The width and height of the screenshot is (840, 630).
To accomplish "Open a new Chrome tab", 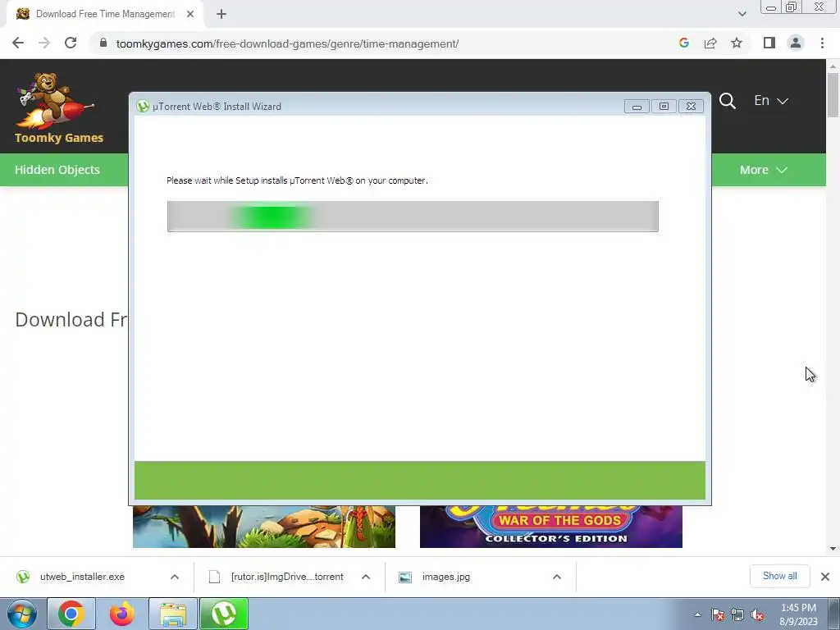I will tap(221, 15).
